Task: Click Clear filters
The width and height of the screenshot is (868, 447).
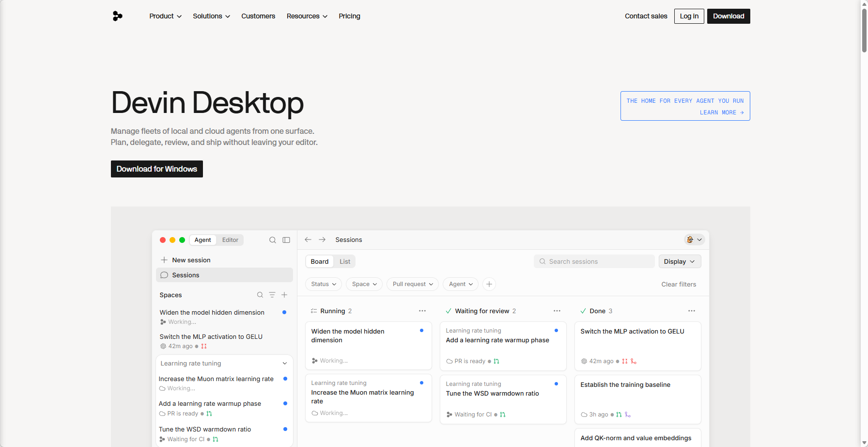Action: [x=679, y=284]
